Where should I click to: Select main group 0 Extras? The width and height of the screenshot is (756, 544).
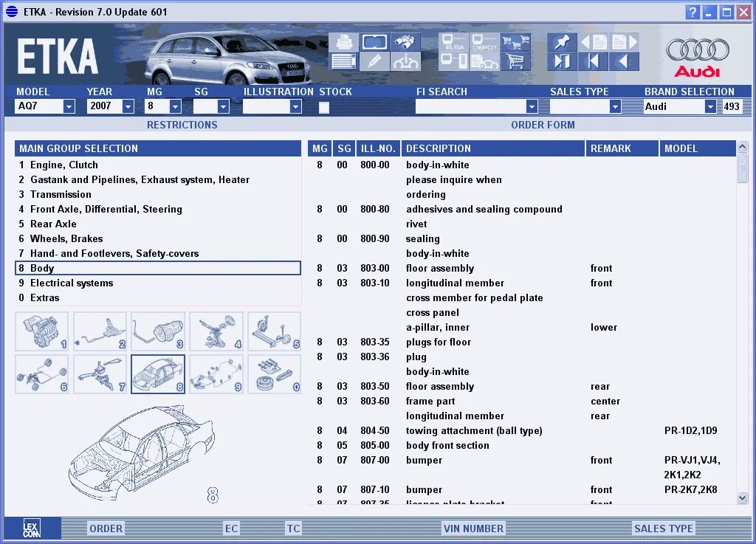158,297
